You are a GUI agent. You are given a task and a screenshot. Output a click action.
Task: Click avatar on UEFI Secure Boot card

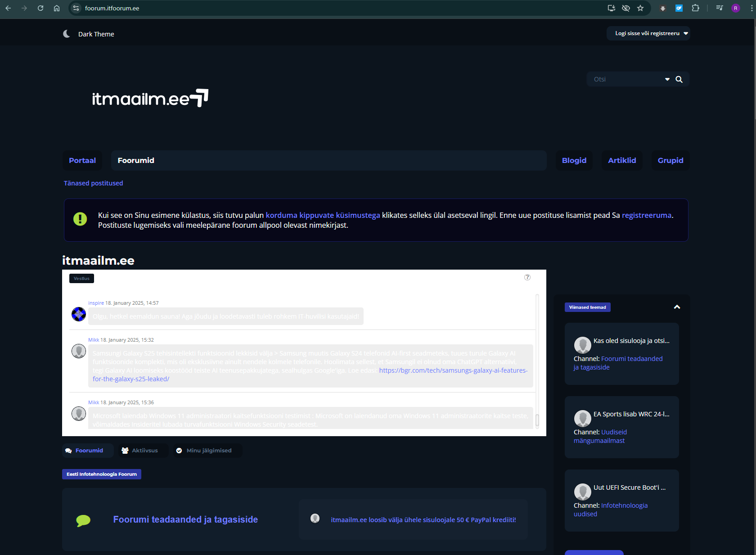pyautogui.click(x=583, y=492)
